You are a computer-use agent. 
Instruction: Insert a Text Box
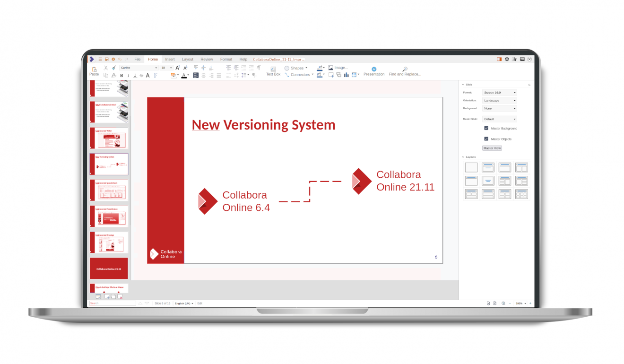click(273, 71)
